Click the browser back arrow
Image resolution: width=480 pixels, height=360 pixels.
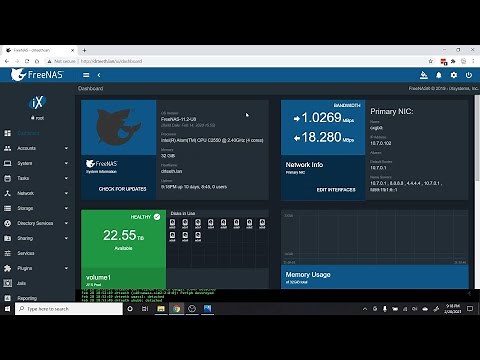(7, 61)
